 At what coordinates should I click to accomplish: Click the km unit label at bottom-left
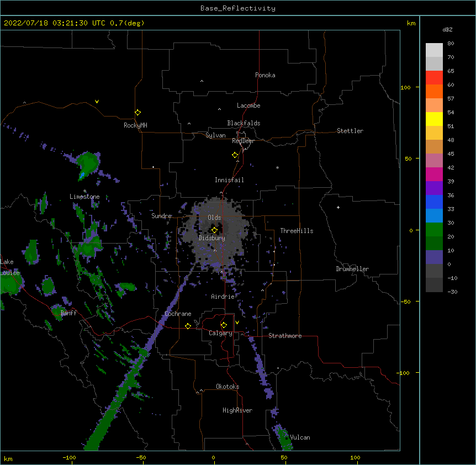8,458
